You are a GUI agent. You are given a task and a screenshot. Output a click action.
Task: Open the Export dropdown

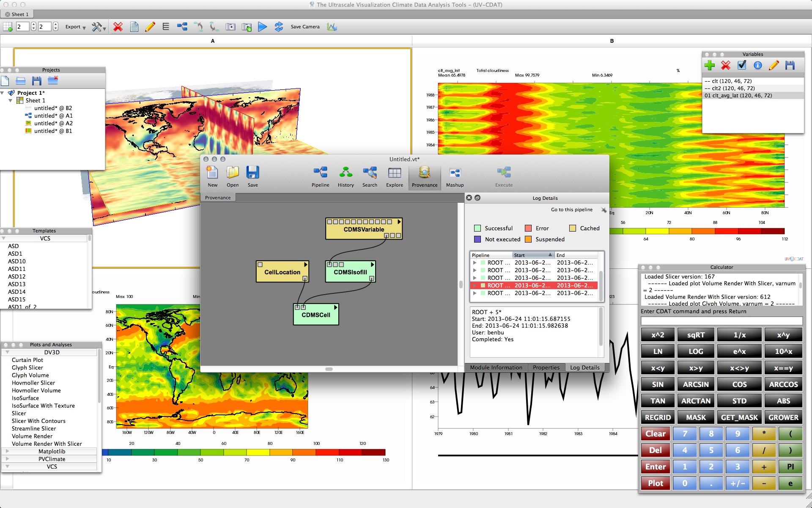pos(75,27)
